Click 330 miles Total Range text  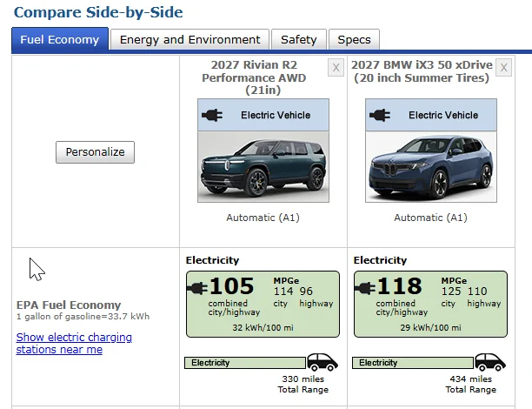pos(303,385)
